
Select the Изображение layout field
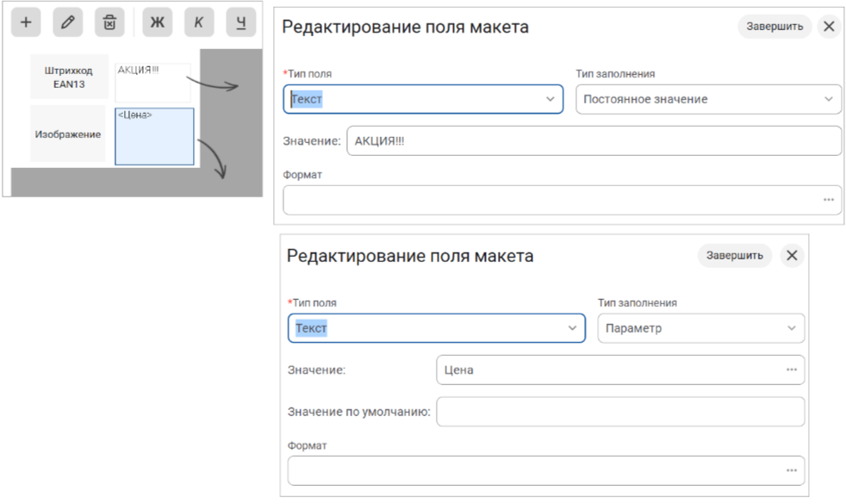coord(68,134)
